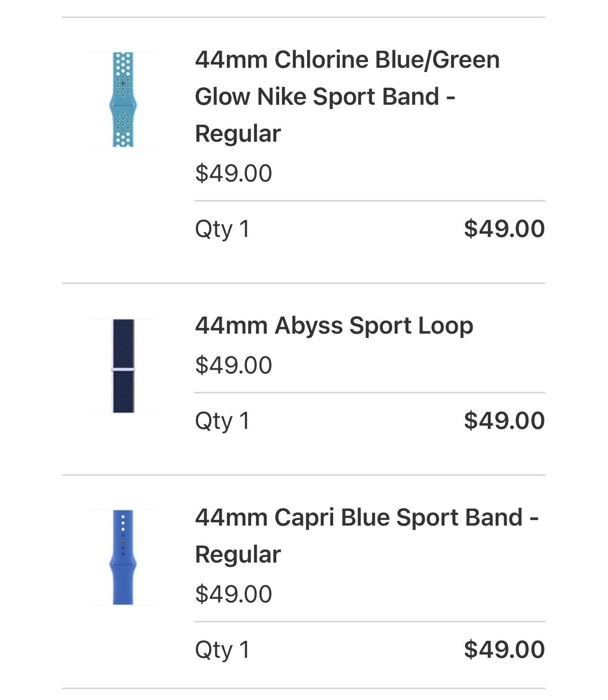
Task: Open the Abyss Sport Loop thumbnail
Action: pyautogui.click(x=123, y=366)
